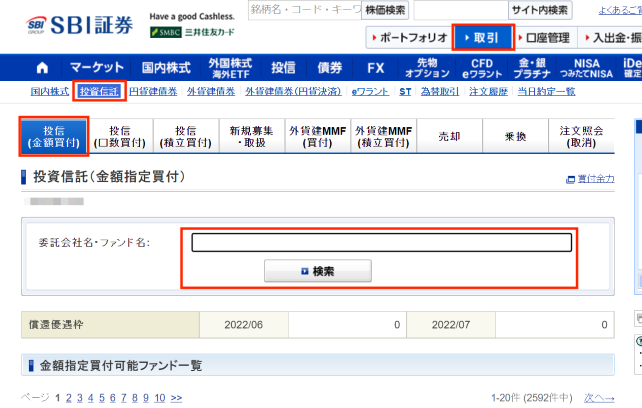This screenshot has width=642, height=408.
Task: Click the 検索 fund search button
Action: click(x=317, y=271)
